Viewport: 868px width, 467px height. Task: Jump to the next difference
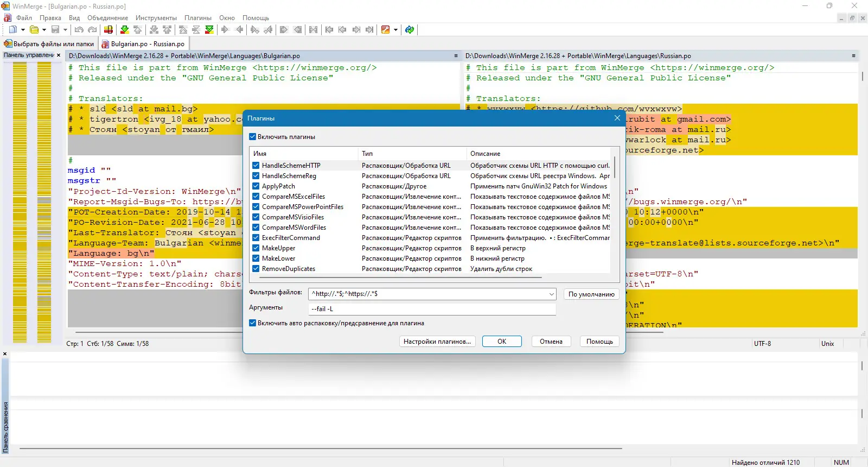124,30
